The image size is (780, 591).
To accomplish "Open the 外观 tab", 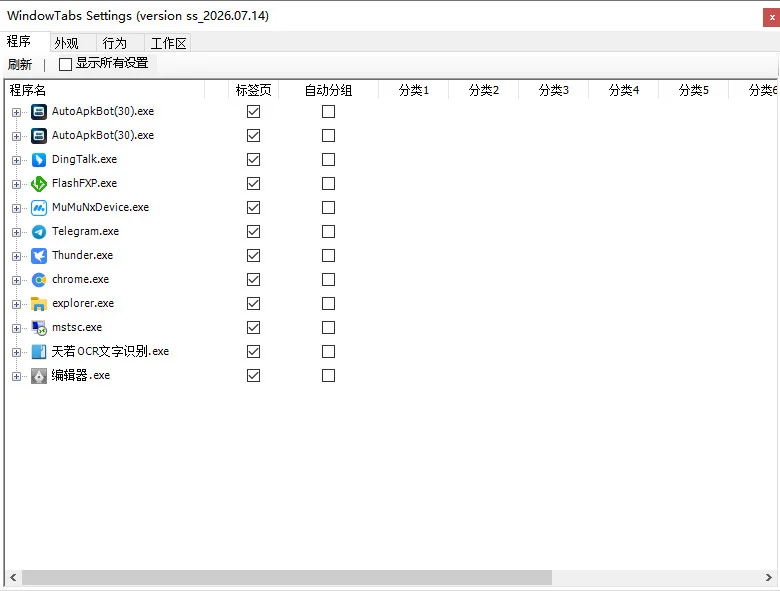I will [x=74, y=43].
